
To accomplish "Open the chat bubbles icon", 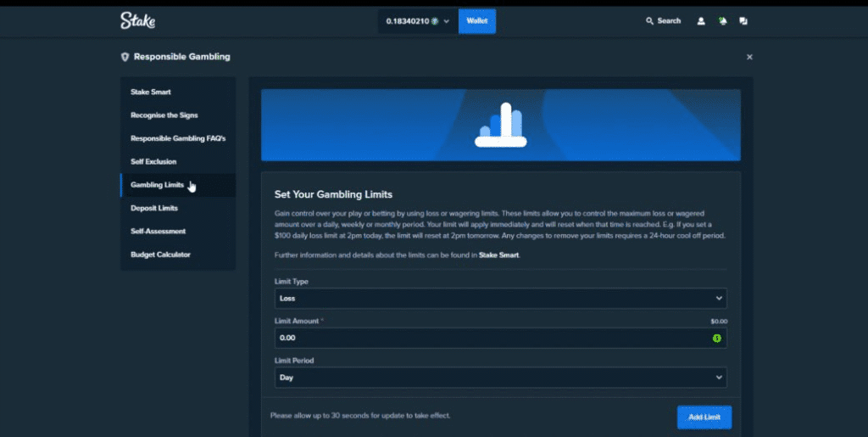I will coord(743,21).
